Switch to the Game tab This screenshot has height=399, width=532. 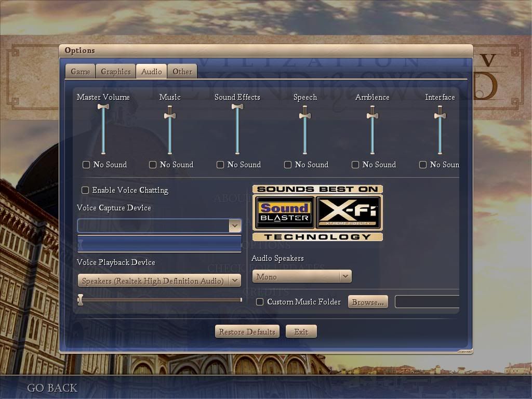coord(81,71)
